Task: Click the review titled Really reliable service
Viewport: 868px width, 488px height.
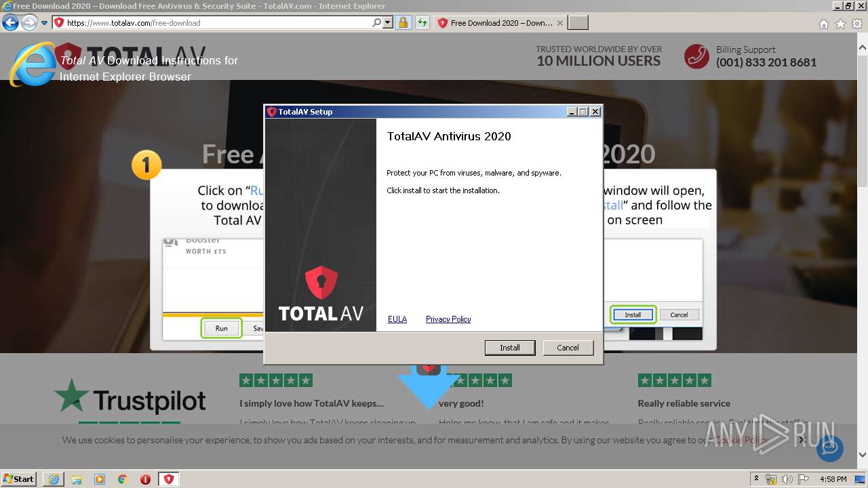Action: tap(684, 403)
